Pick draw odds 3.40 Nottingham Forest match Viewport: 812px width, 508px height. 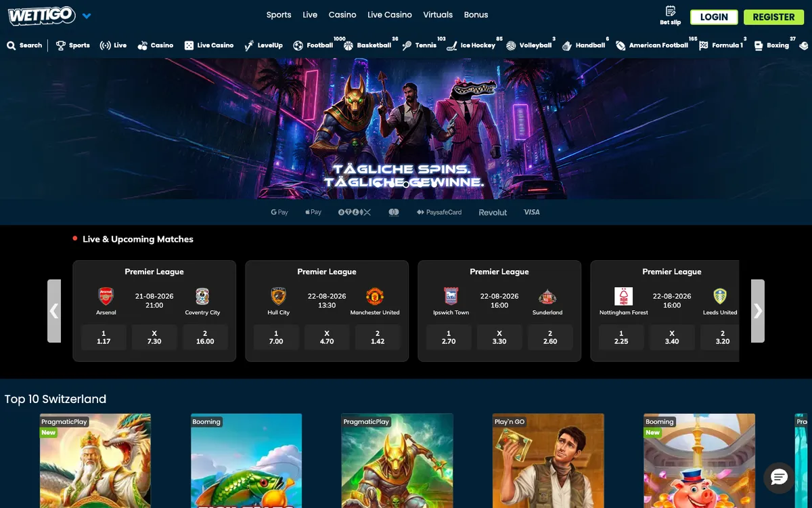coord(672,337)
